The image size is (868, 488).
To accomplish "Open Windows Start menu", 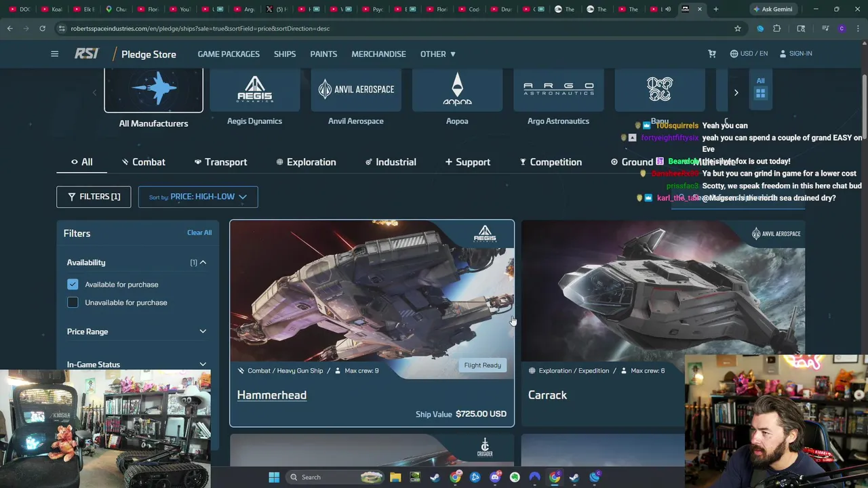I will [274, 477].
